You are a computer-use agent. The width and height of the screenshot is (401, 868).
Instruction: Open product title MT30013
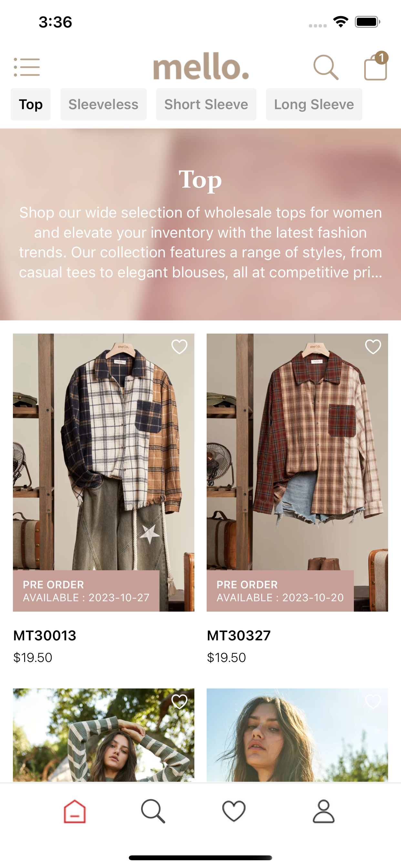[45, 635]
